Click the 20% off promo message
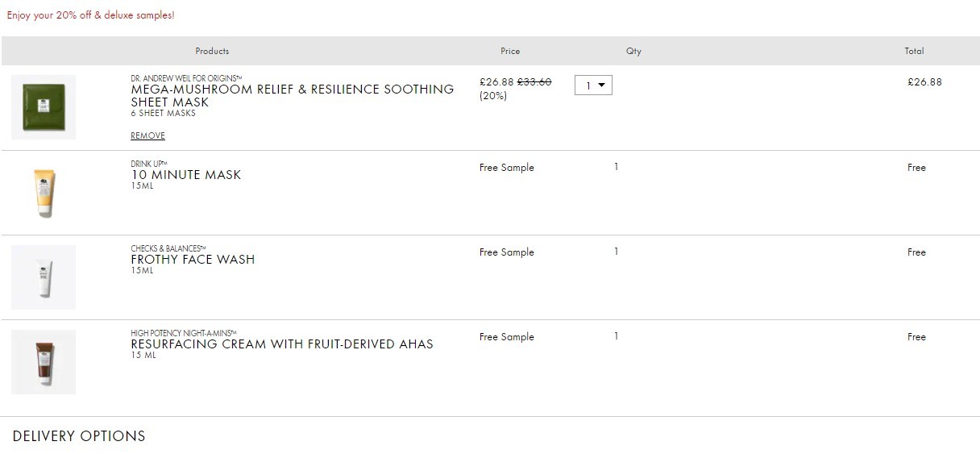 tap(90, 15)
